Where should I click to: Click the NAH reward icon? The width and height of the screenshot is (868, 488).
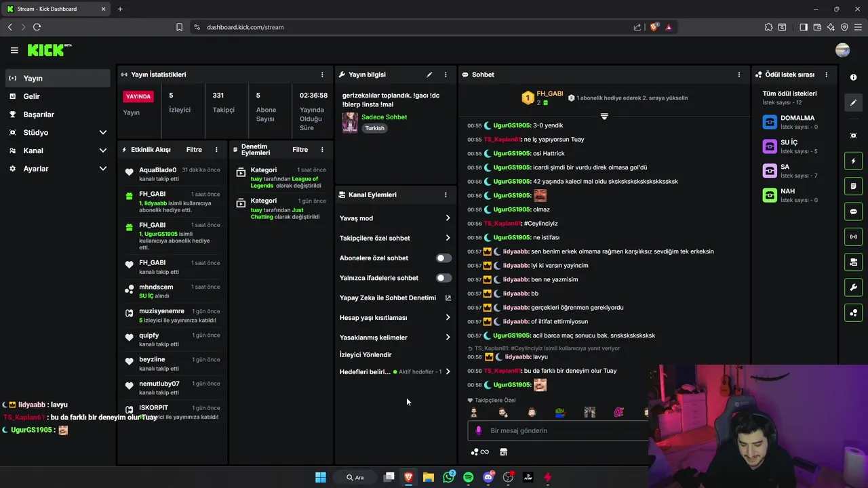tap(770, 195)
